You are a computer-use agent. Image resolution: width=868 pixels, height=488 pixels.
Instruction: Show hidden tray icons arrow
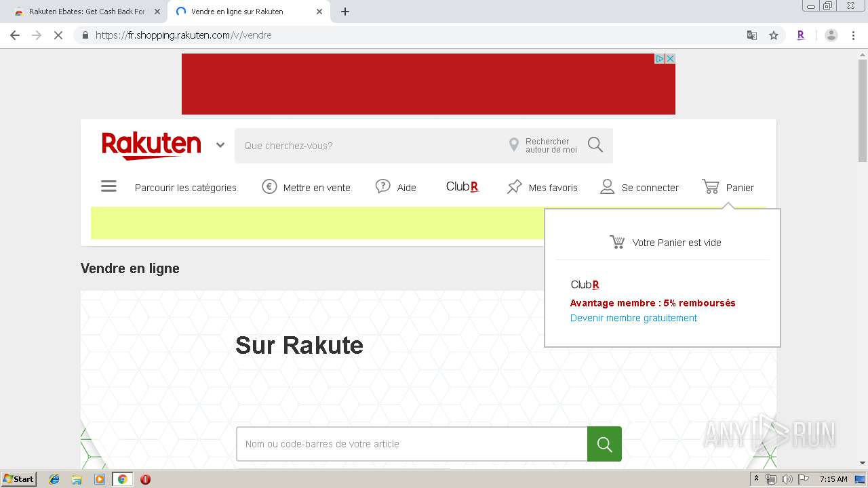click(x=757, y=479)
